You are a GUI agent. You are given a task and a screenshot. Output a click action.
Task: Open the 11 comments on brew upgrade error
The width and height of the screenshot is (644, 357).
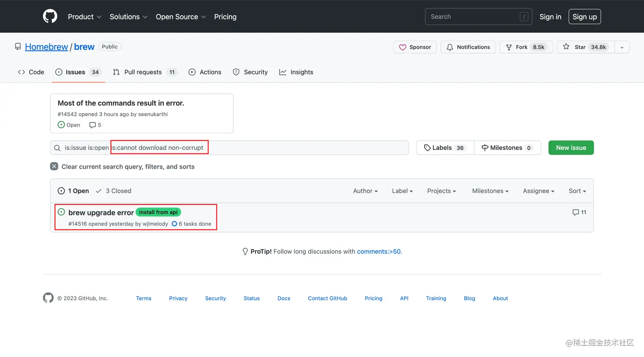click(579, 212)
